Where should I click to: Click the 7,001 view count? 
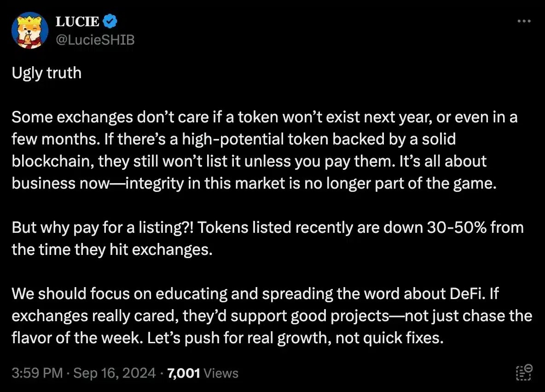click(184, 373)
